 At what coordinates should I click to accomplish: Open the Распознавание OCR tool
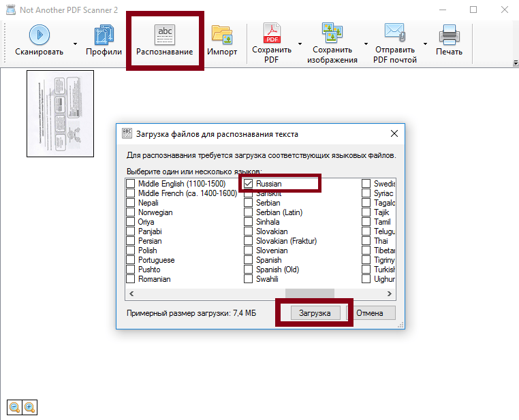tap(165, 42)
